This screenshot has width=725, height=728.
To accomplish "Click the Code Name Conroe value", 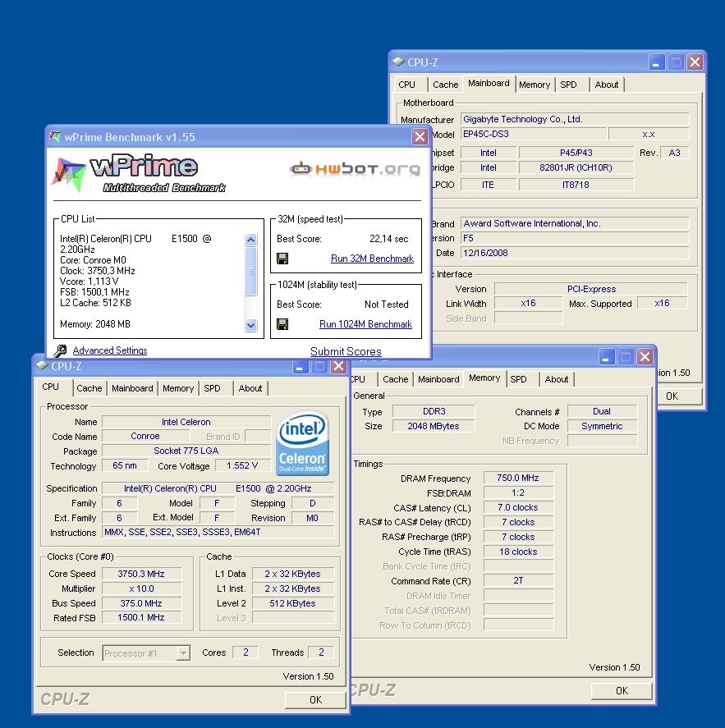I will pyautogui.click(x=145, y=436).
